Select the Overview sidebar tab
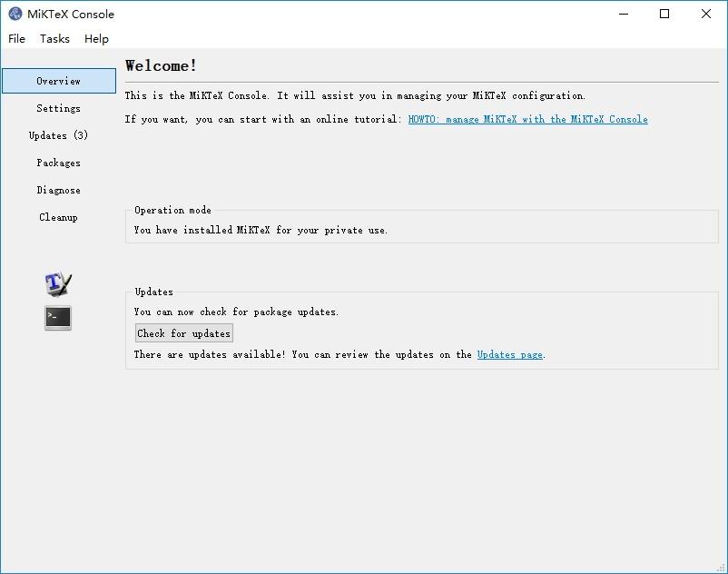Viewport: 728px width, 574px height. pyautogui.click(x=59, y=81)
